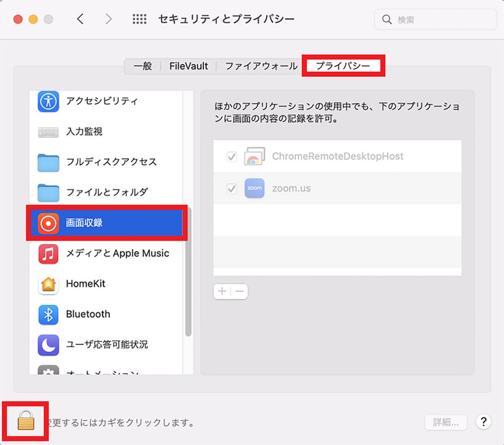This screenshot has height=445, width=504.
Task: Click the lock icon to make changes
Action: [26, 420]
